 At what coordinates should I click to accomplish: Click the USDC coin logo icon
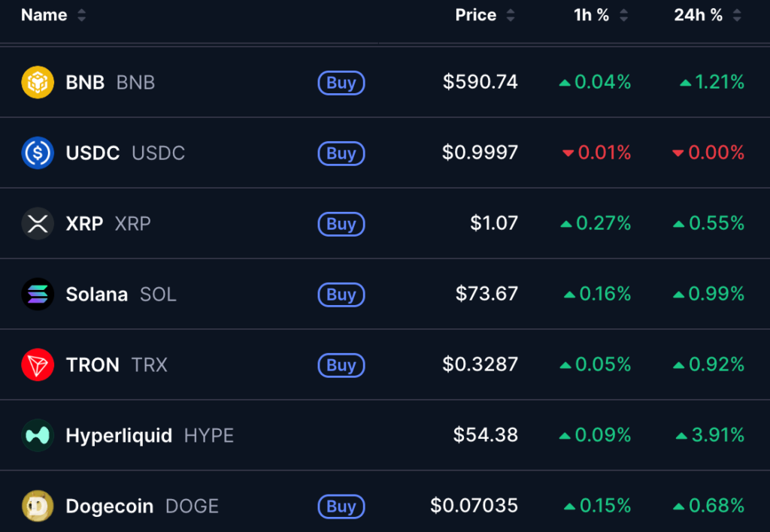click(x=38, y=153)
